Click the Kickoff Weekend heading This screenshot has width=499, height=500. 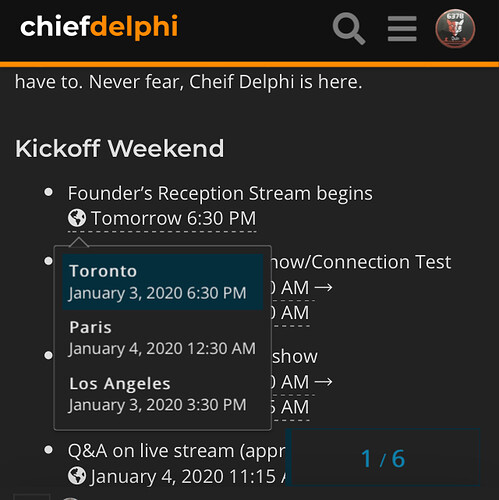[x=120, y=148]
